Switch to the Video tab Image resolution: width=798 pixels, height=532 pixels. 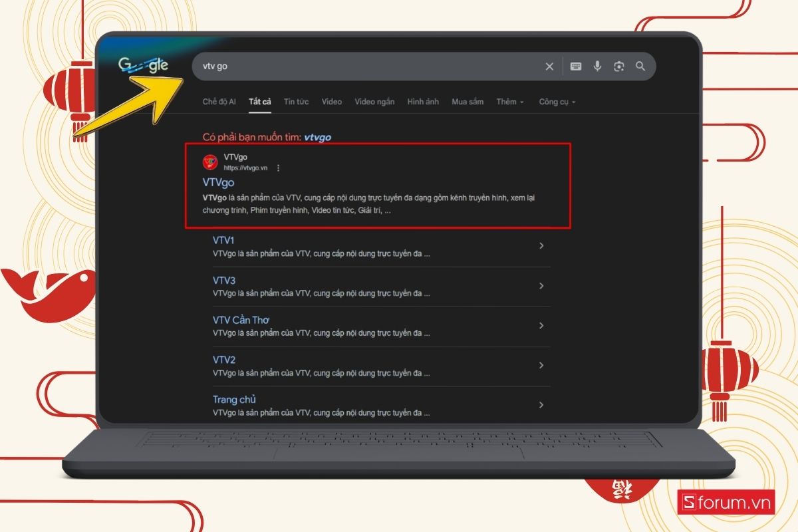pos(331,101)
